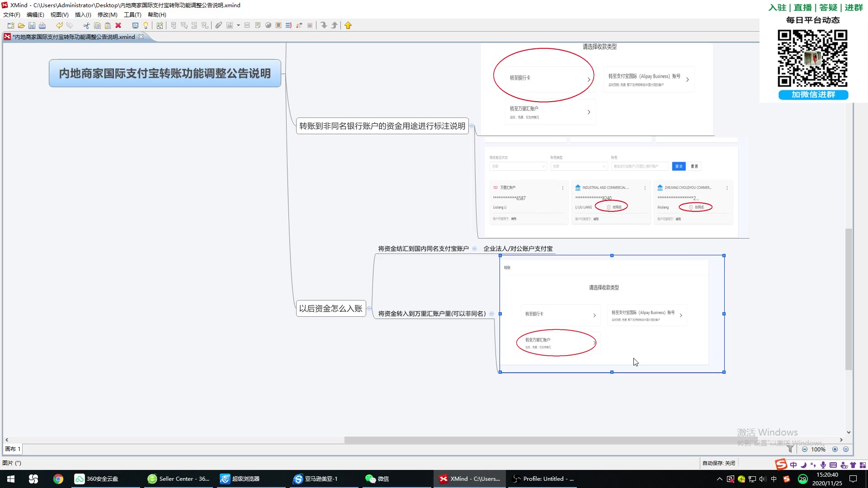Click the yellow up-arrow Upload icon
The image size is (868, 488).
[348, 25]
